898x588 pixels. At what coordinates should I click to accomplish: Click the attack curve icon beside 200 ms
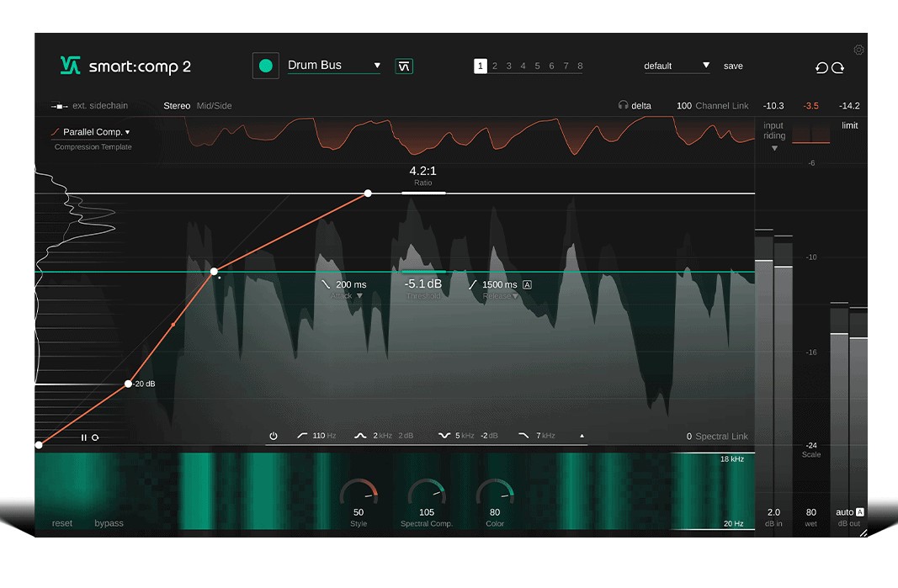(326, 284)
